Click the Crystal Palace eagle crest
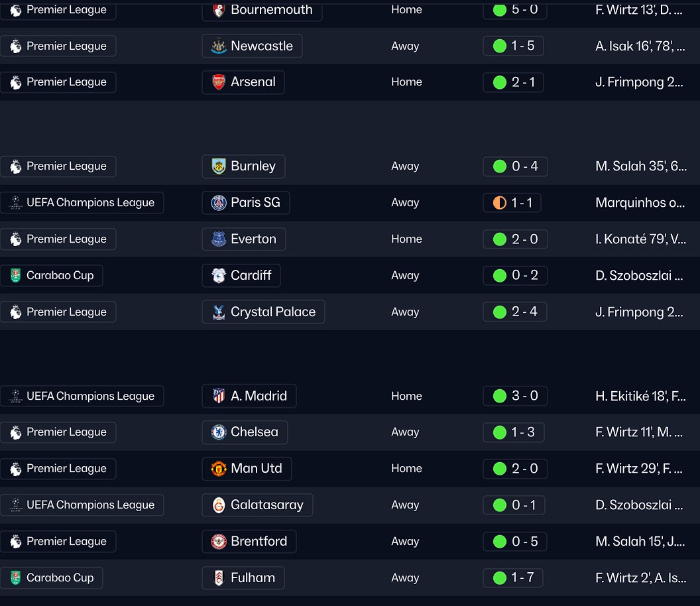Image resolution: width=700 pixels, height=606 pixels. point(218,312)
